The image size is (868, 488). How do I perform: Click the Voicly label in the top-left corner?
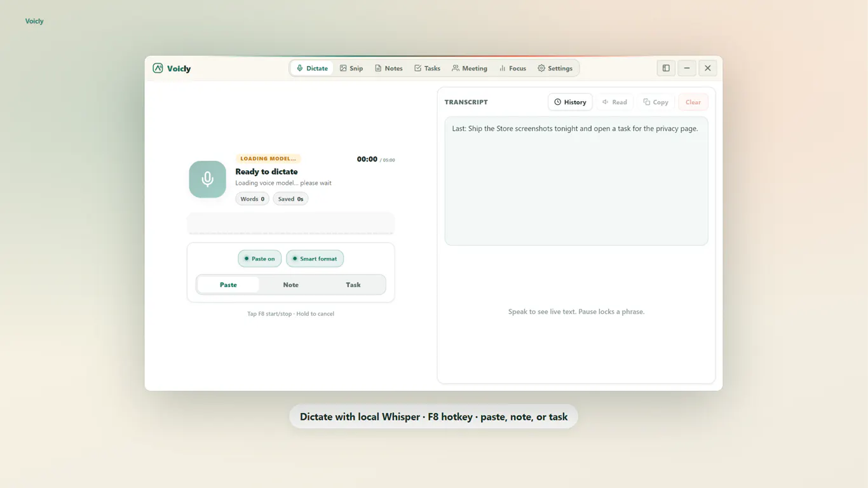(x=34, y=21)
